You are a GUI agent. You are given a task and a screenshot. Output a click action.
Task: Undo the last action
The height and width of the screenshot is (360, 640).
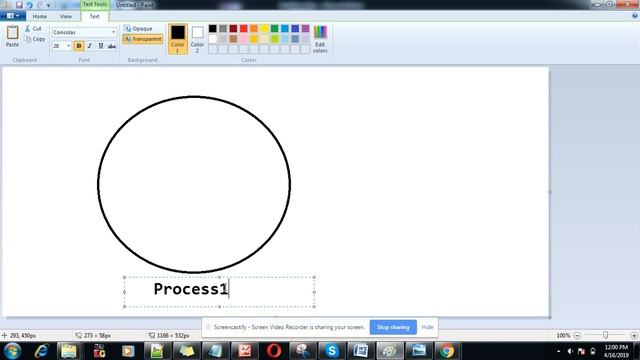[x=29, y=5]
